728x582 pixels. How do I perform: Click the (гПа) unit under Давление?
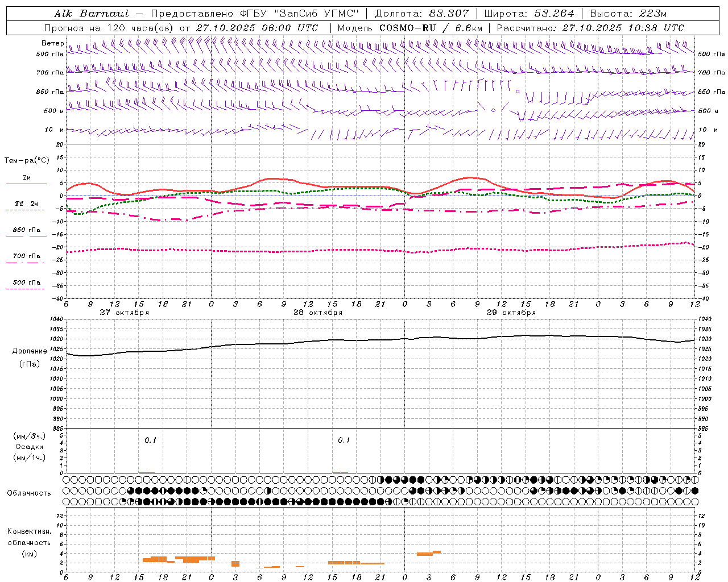tap(30, 364)
